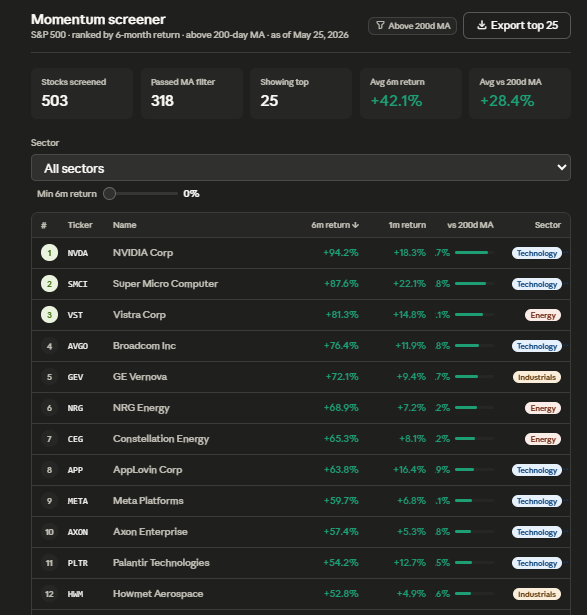Click PLTR's vs 200d MA progress bar
Screen dimensions: 587x615
(x=474, y=562)
